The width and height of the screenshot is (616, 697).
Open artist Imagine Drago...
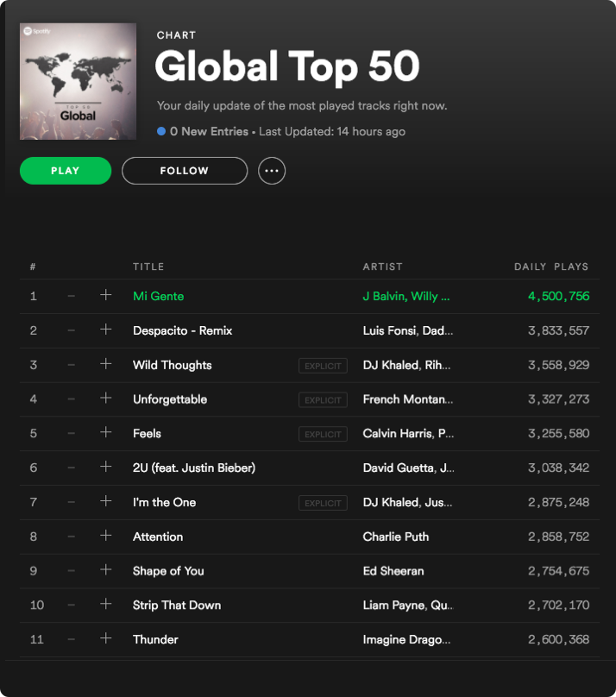pos(406,640)
